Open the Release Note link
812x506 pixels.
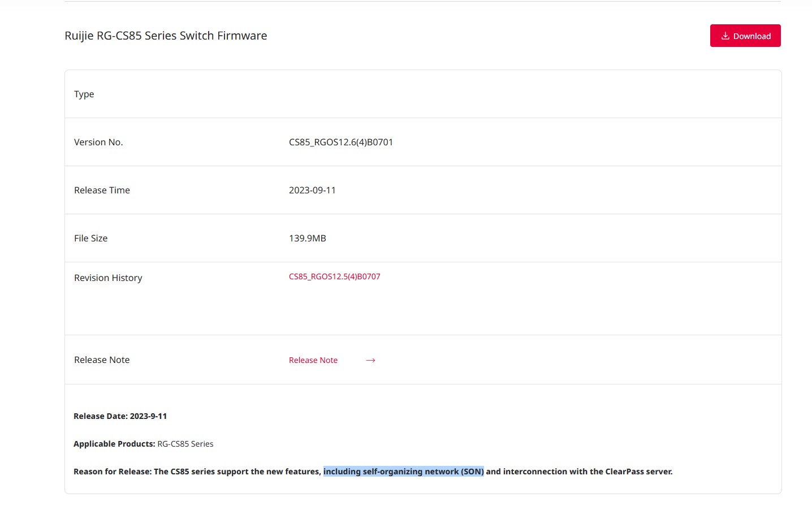pos(313,360)
